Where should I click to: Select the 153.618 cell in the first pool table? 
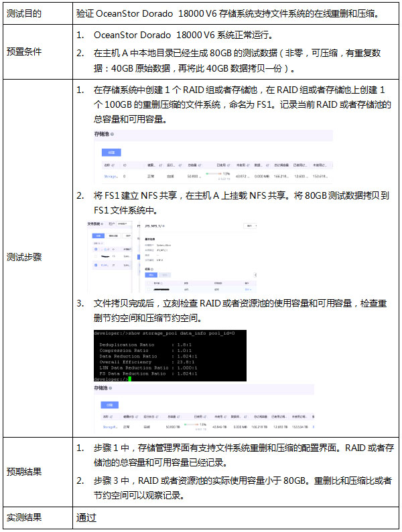pyautogui.click(x=320, y=177)
